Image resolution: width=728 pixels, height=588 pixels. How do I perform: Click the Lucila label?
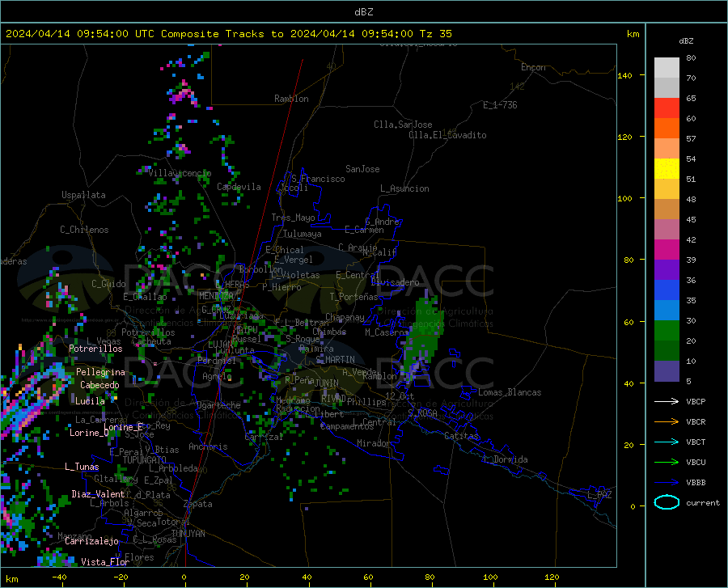[x=90, y=401]
